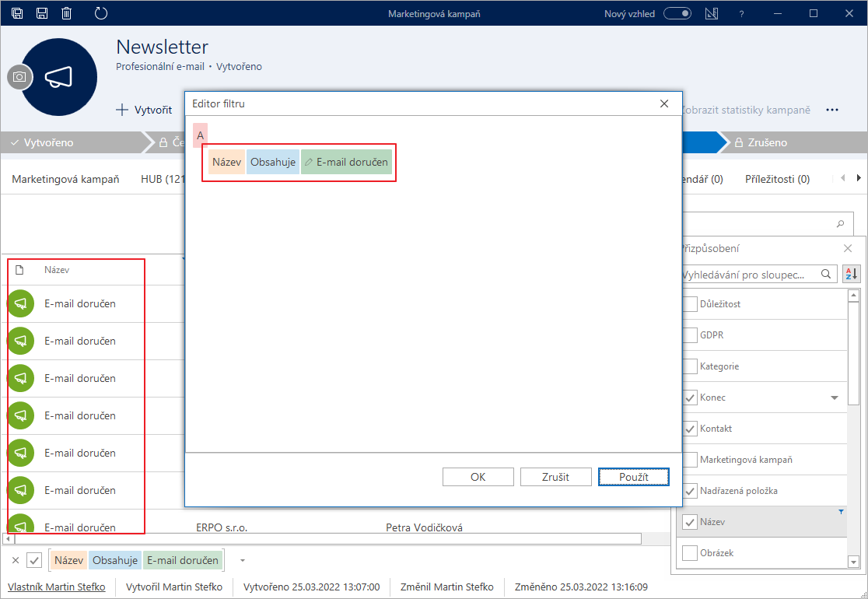Click E-mail doručen chip in bottom filter bar
Viewport: 868px width, 599px height.
pos(183,560)
